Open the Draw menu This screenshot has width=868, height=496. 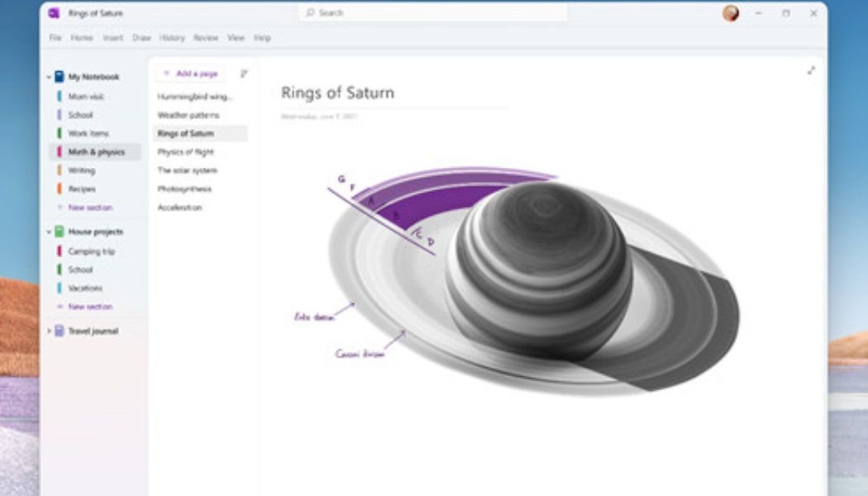pyautogui.click(x=140, y=37)
